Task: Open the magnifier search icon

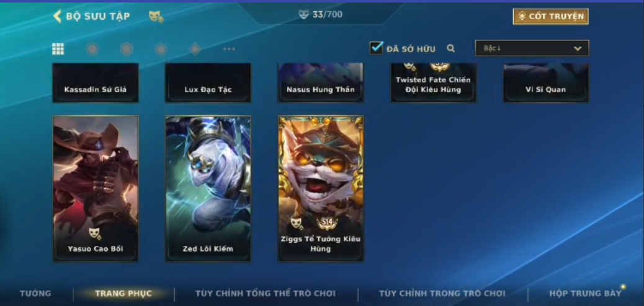Action: [450, 48]
